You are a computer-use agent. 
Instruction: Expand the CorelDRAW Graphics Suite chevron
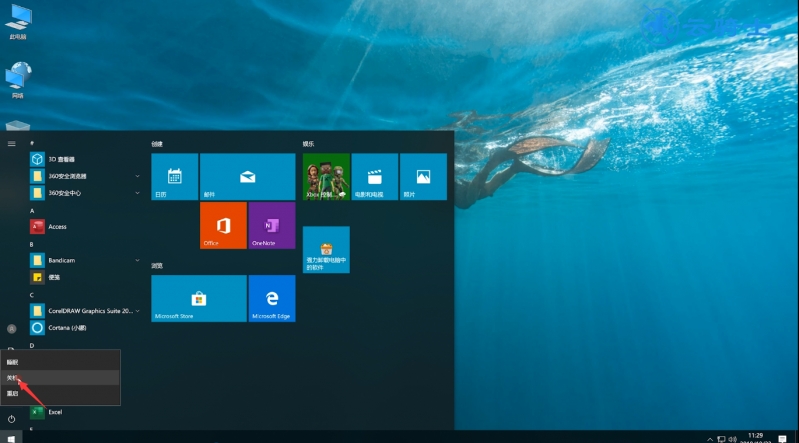[x=137, y=310]
